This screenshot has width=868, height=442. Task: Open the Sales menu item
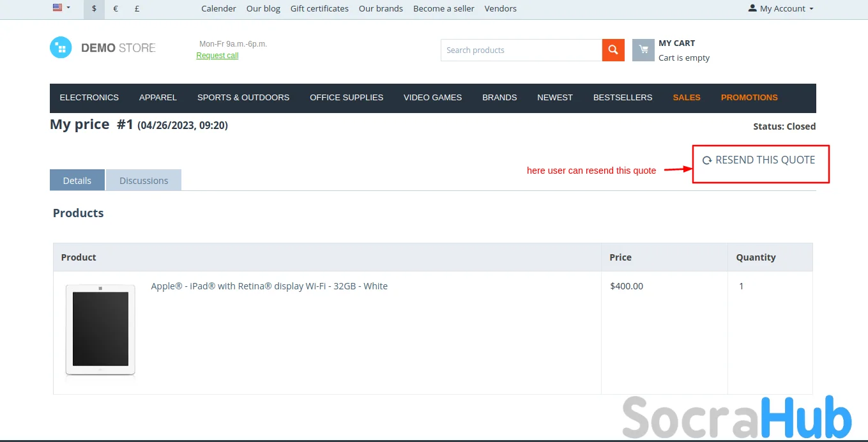pos(687,98)
